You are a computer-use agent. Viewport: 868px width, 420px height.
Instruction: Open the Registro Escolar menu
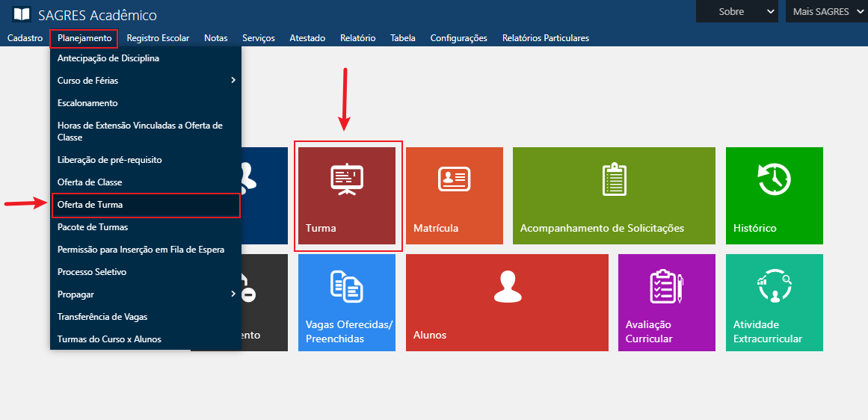point(158,38)
